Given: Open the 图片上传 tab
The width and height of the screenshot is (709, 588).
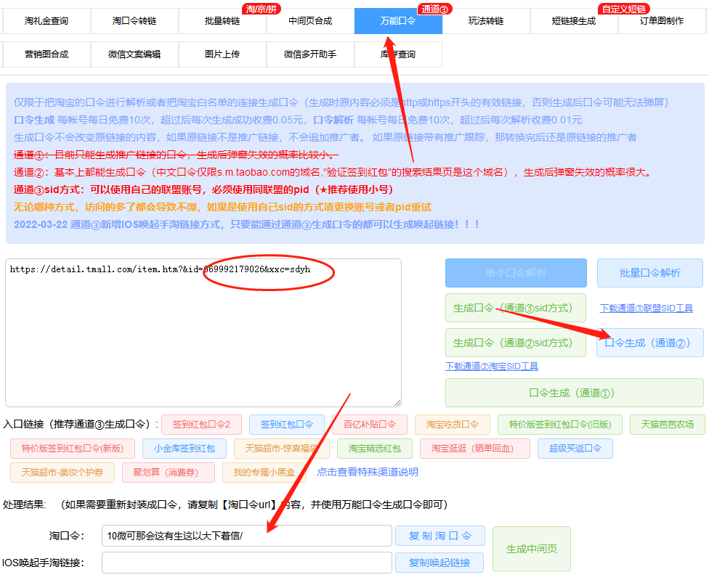Looking at the screenshot, I should point(222,54).
